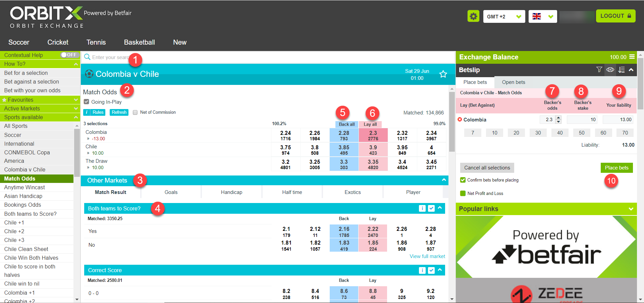Increase backer's odds with stepper arrow
Screen dimensions: 644x303
click(x=558, y=117)
